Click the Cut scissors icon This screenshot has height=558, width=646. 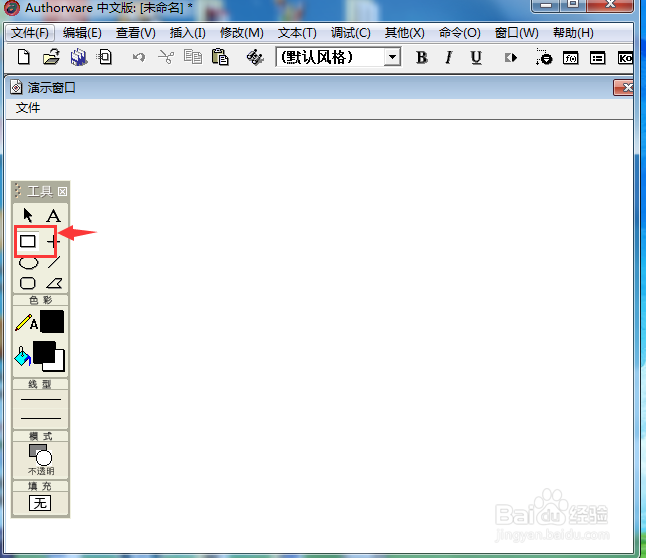(166, 57)
